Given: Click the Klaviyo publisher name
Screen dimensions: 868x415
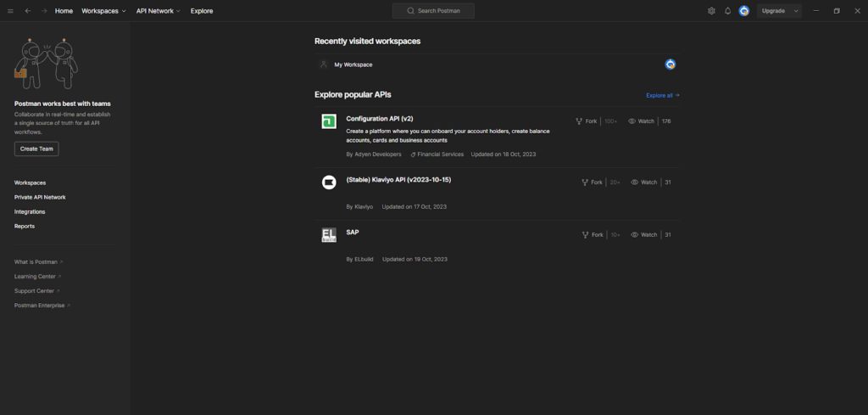Looking at the screenshot, I should coord(364,207).
